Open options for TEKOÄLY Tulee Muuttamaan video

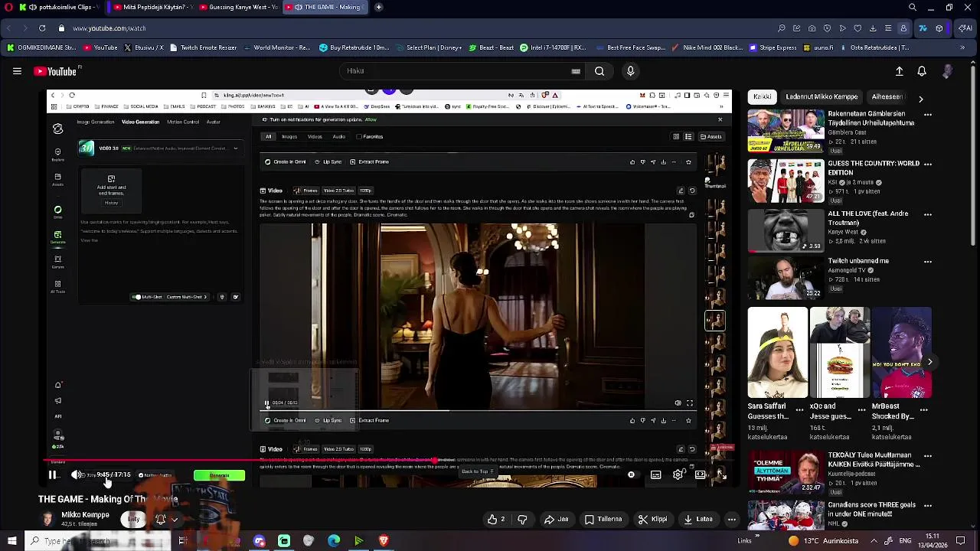point(928,456)
